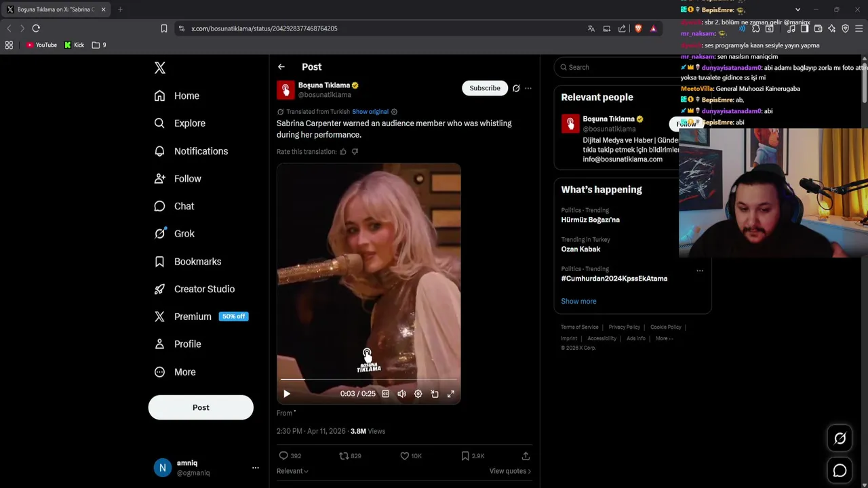The image size is (868, 488).
Task: Click the white Post compose button
Action: click(x=201, y=407)
